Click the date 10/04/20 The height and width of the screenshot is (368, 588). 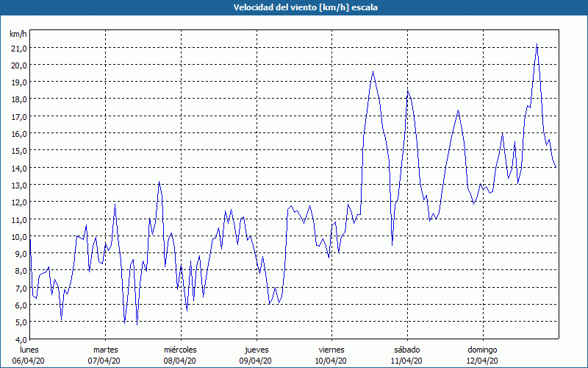[331, 361]
